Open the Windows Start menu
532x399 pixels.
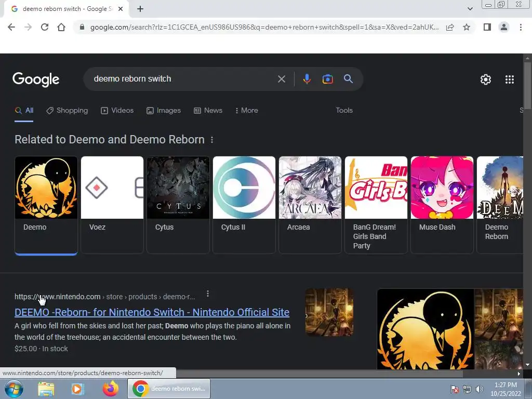pos(13,389)
